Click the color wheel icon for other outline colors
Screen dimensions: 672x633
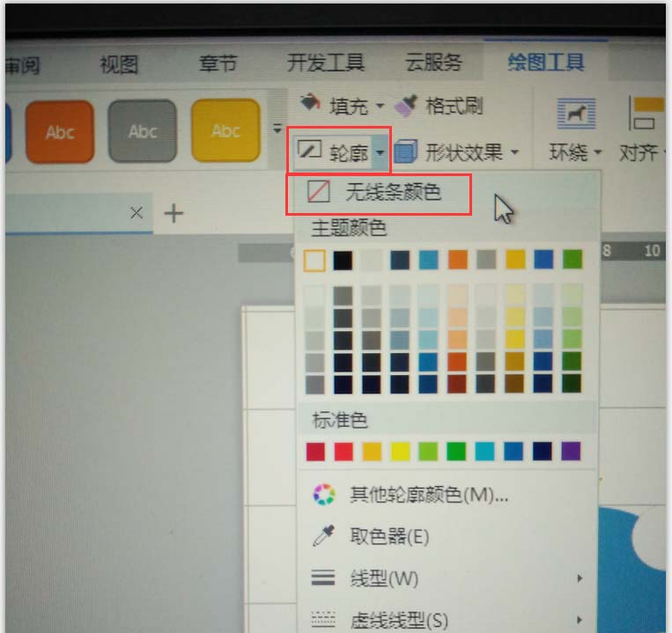[324, 494]
